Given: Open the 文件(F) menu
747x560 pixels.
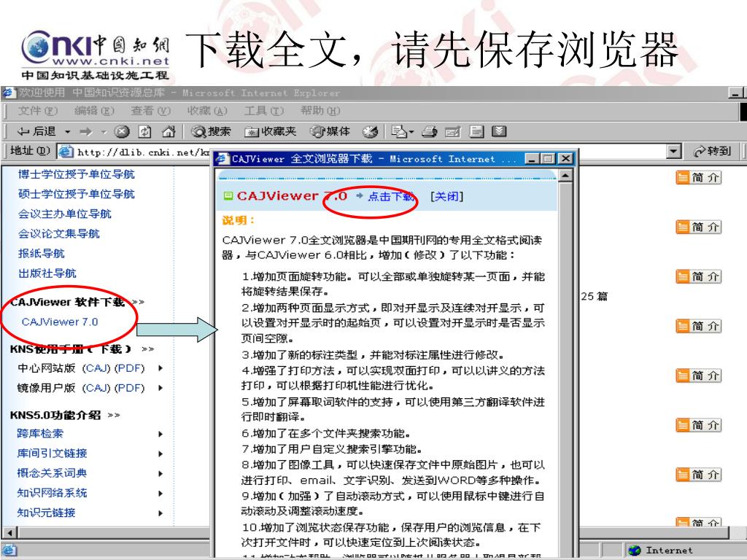Looking at the screenshot, I should [x=38, y=111].
